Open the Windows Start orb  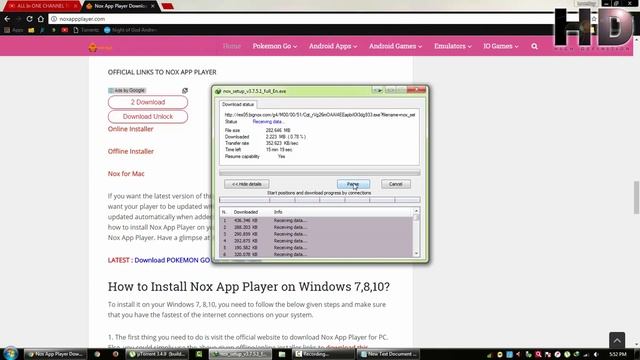coord(10,353)
